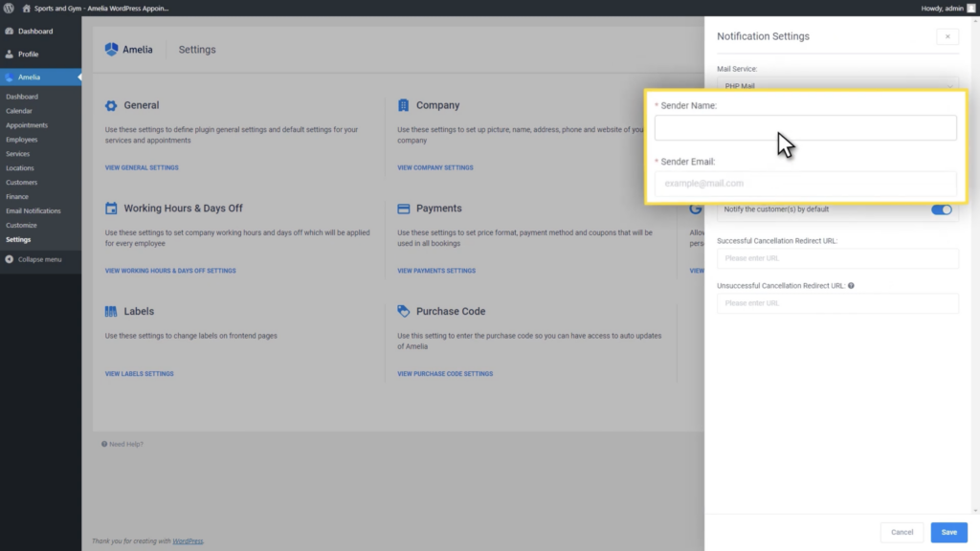Click the Labels books icon
Viewport: 980px width, 551px height.
(x=111, y=311)
